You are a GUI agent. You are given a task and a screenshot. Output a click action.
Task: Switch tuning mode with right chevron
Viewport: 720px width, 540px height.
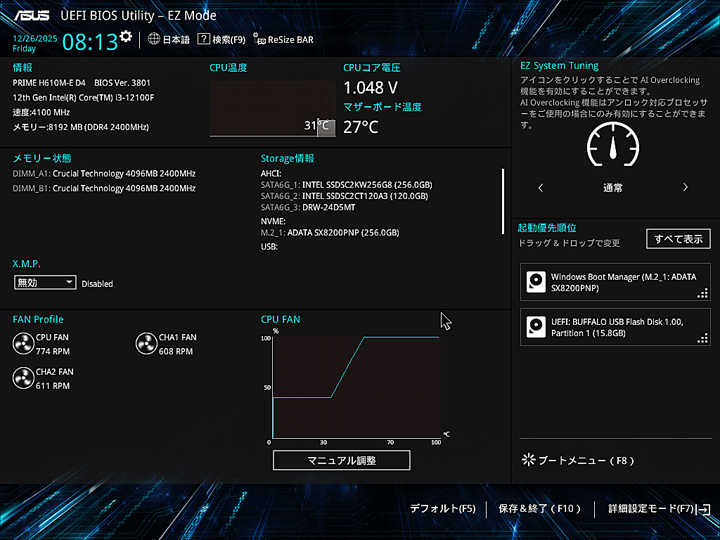[685, 187]
